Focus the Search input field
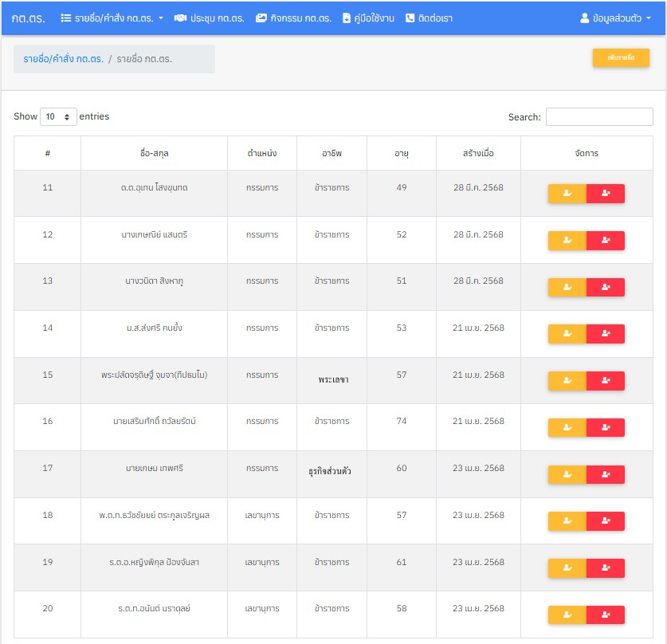The image size is (667, 644). [x=598, y=117]
